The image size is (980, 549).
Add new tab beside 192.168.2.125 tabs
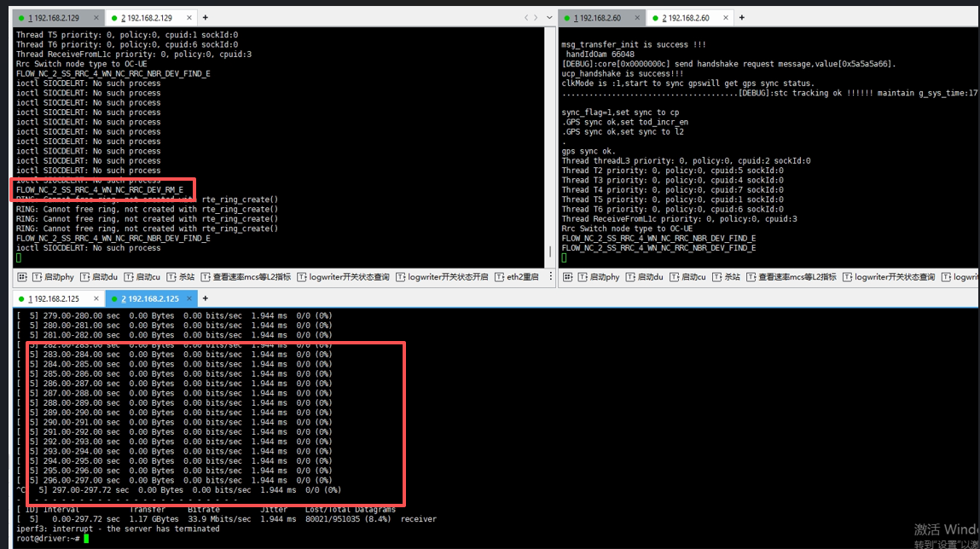[206, 298]
